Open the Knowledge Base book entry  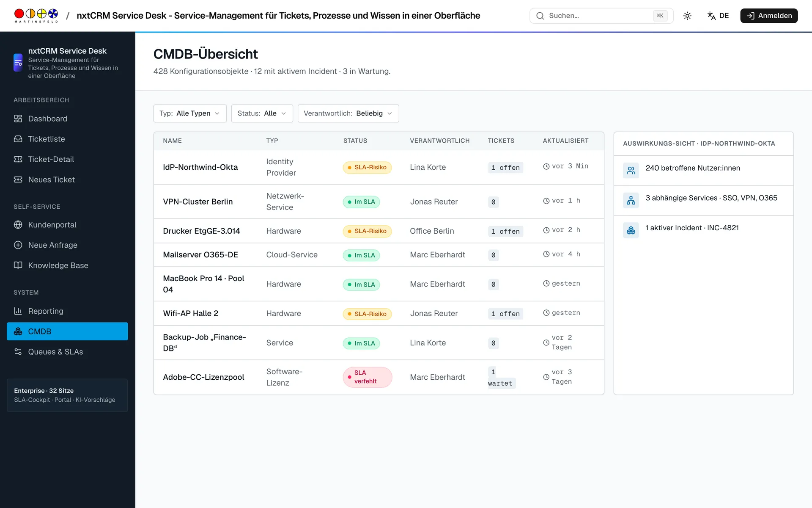[67, 265]
